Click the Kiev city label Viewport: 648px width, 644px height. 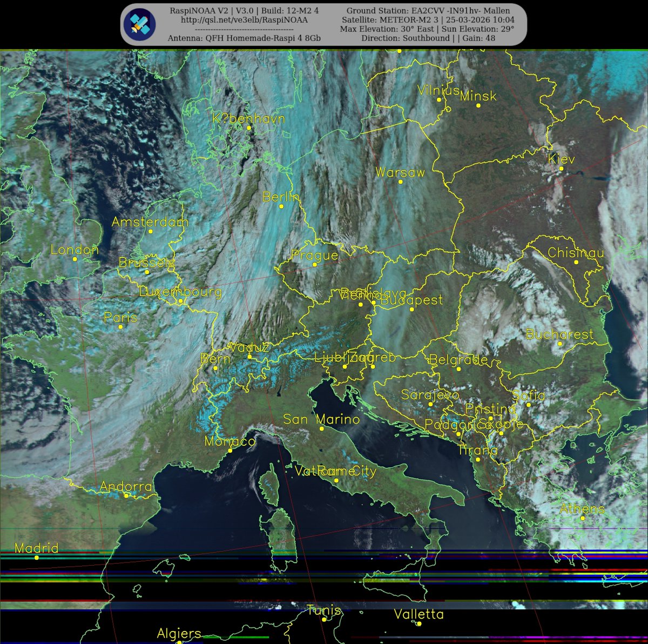561,159
